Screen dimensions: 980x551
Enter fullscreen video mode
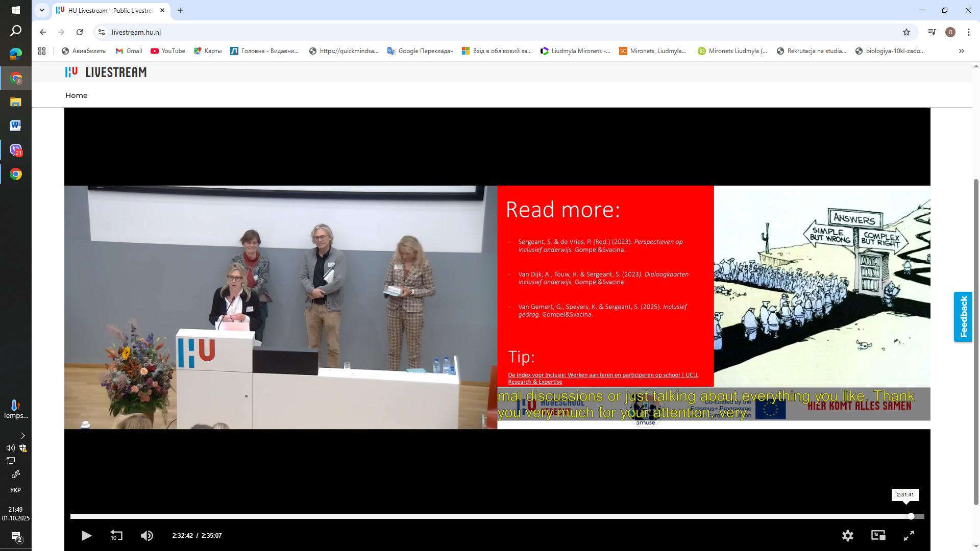(909, 536)
